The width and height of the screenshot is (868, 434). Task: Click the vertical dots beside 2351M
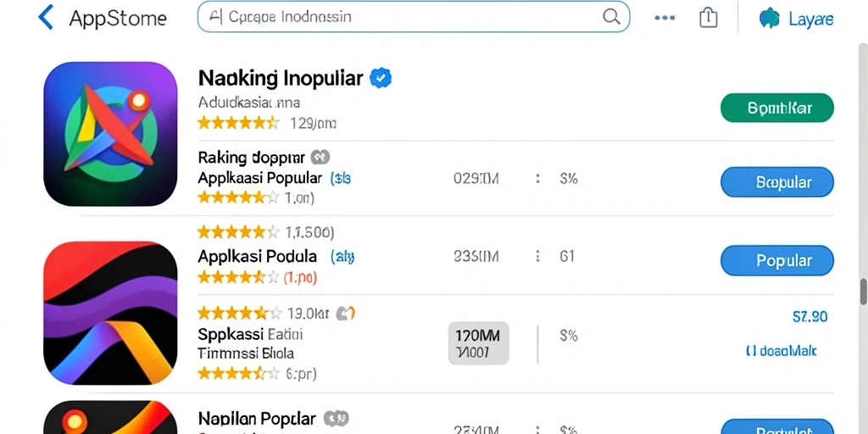(537, 256)
